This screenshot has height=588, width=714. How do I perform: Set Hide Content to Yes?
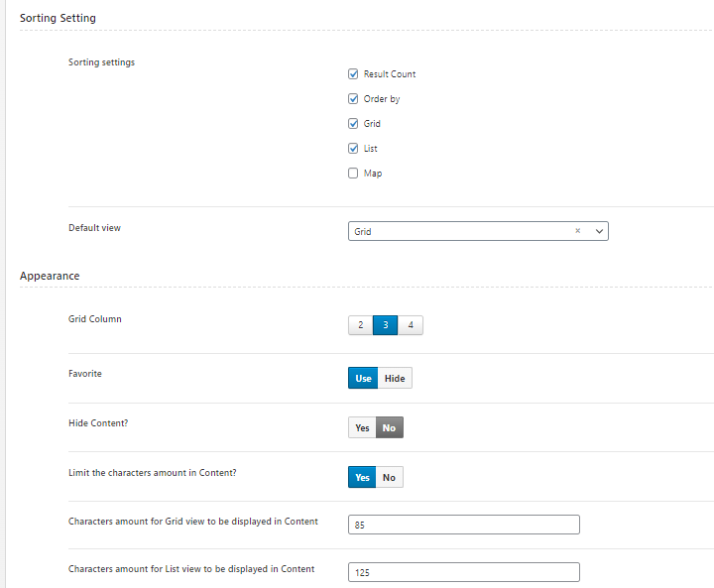coord(362,427)
